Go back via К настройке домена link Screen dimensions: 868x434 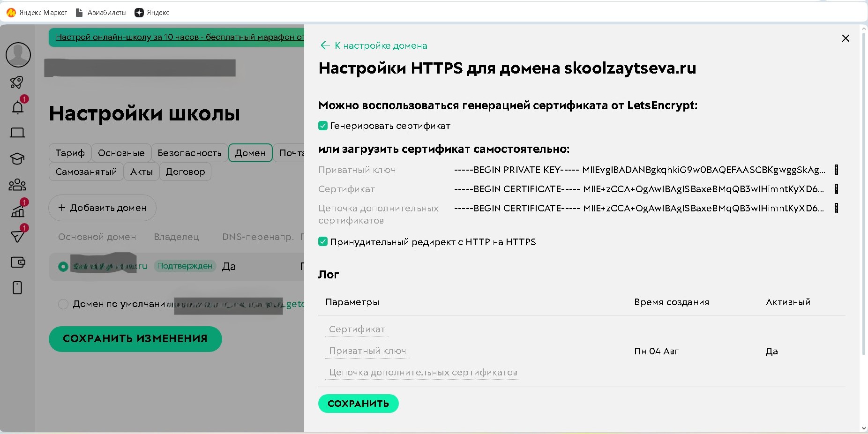(374, 45)
